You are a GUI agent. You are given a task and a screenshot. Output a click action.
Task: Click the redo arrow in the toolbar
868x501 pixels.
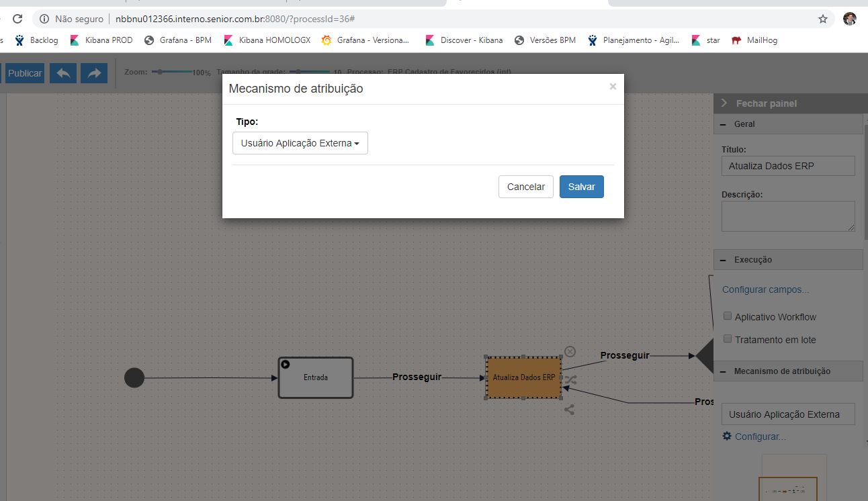94,74
